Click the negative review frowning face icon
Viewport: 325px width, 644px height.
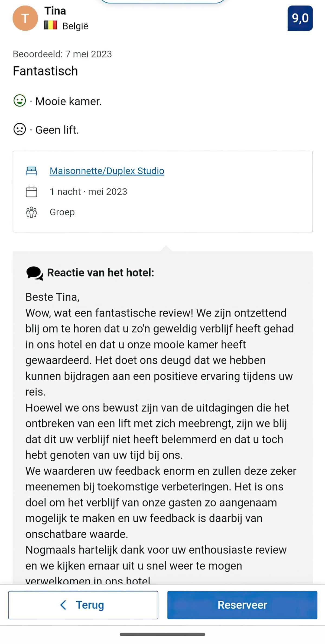[x=19, y=130]
